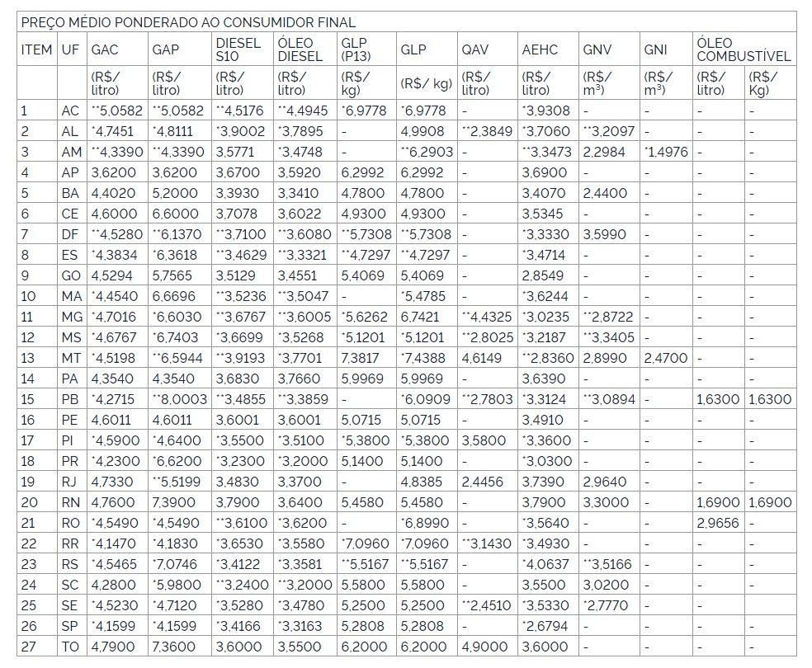Click the QAV value 4,9000 in TO row
812x668 pixels.
pyautogui.click(x=484, y=647)
